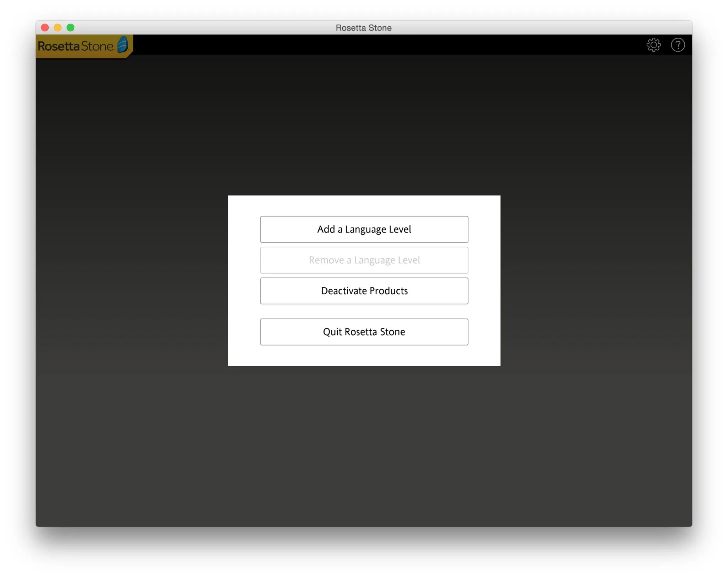Click gap between Deactivate and Quit buttons
This screenshot has height=578, width=728.
pyautogui.click(x=364, y=311)
